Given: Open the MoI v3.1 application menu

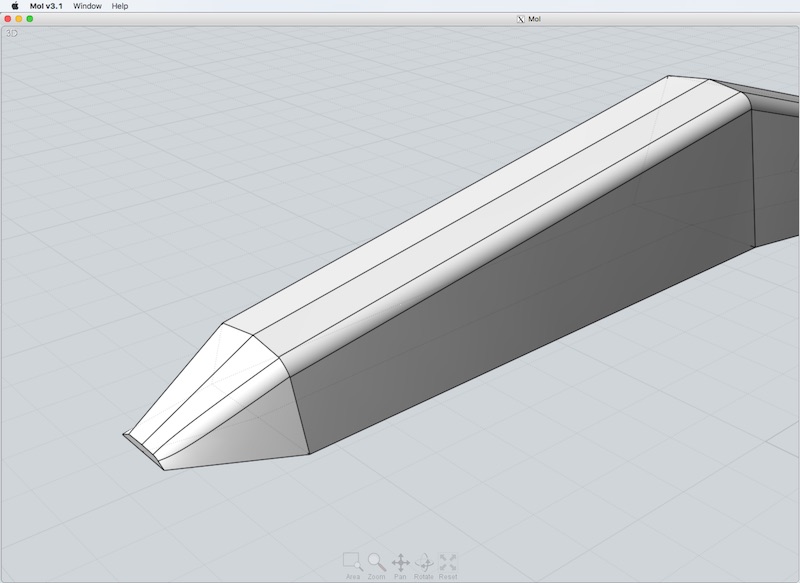Looking at the screenshot, I should 46,6.
